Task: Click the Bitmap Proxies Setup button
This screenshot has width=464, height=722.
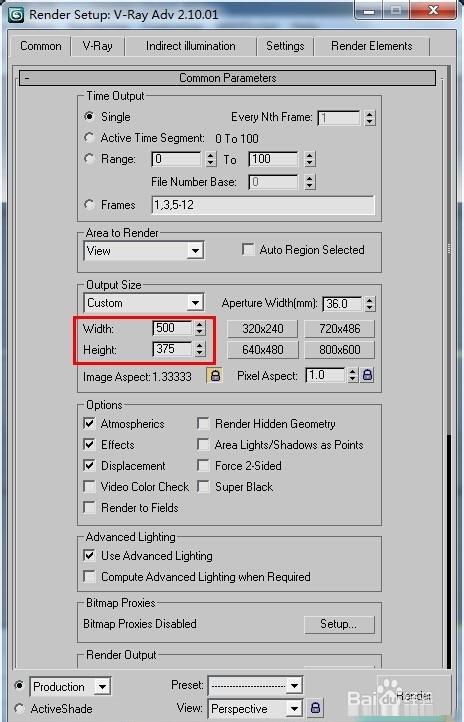Action: pyautogui.click(x=339, y=624)
